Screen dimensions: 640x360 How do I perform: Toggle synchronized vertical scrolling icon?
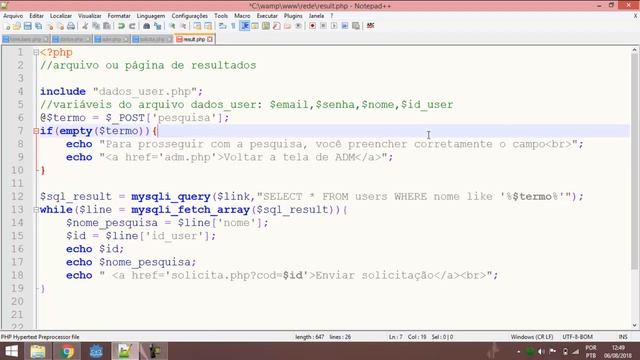click(197, 26)
